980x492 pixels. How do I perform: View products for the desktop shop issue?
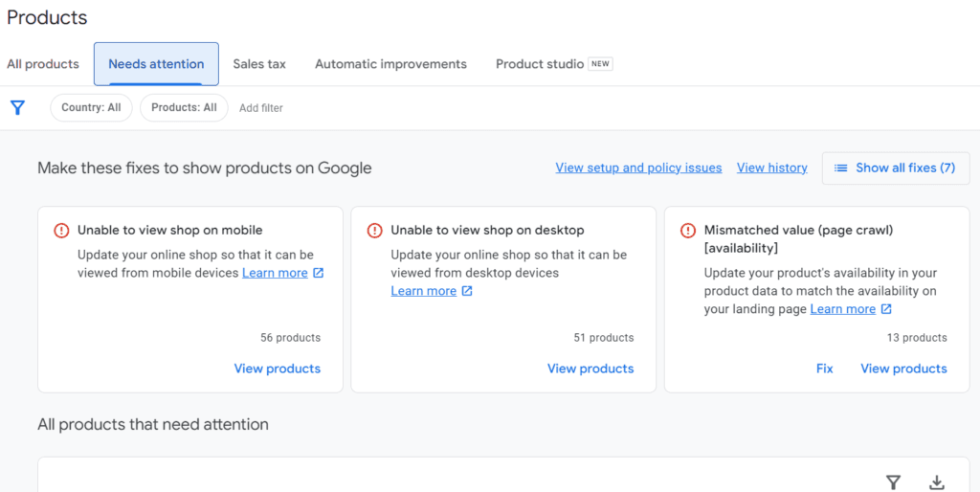[590, 369]
